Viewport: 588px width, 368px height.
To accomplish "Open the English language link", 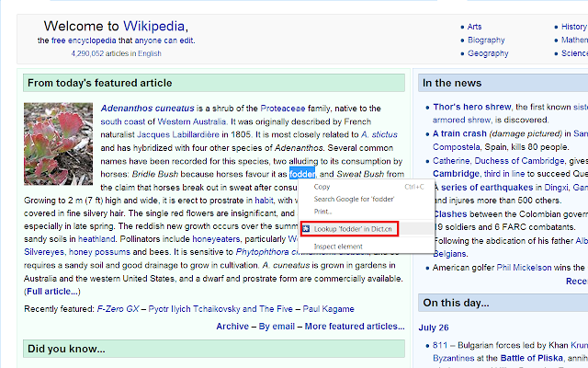I will 149,53.
